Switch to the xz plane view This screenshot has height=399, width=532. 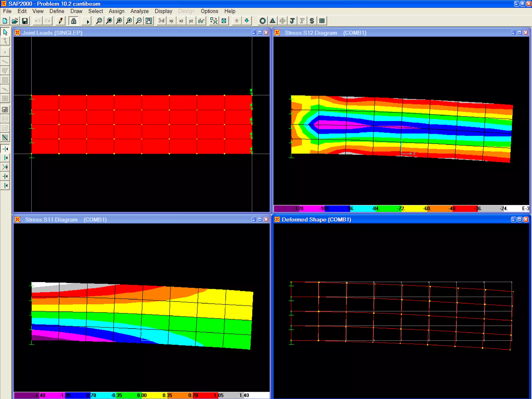pyautogui.click(x=181, y=21)
